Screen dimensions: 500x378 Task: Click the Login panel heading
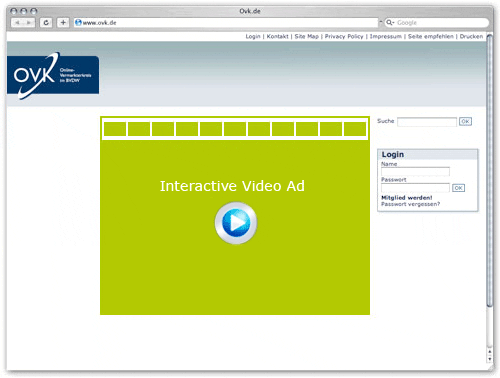pyautogui.click(x=393, y=154)
